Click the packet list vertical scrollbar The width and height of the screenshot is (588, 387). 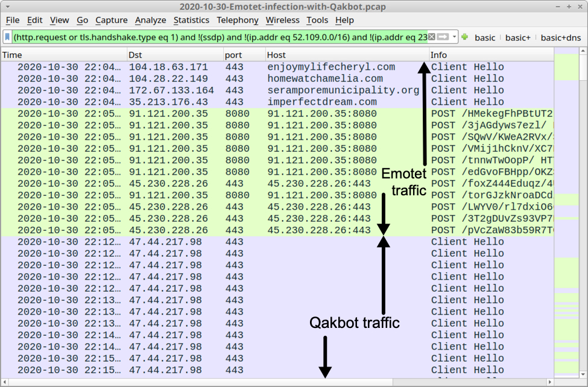(x=583, y=212)
